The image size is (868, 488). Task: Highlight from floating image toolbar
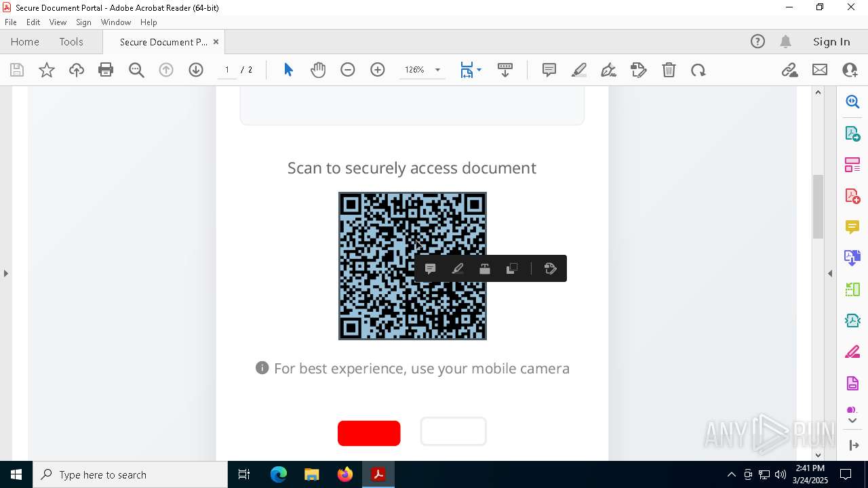point(458,269)
